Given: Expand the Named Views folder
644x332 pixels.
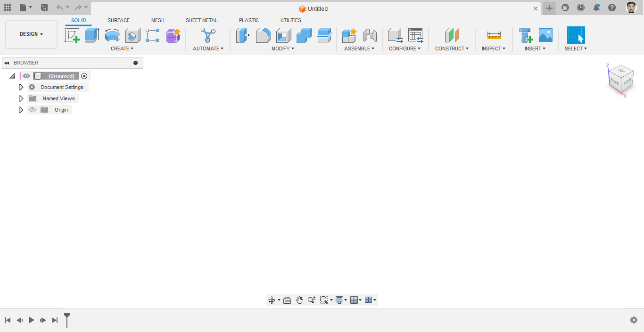Looking at the screenshot, I should point(20,98).
